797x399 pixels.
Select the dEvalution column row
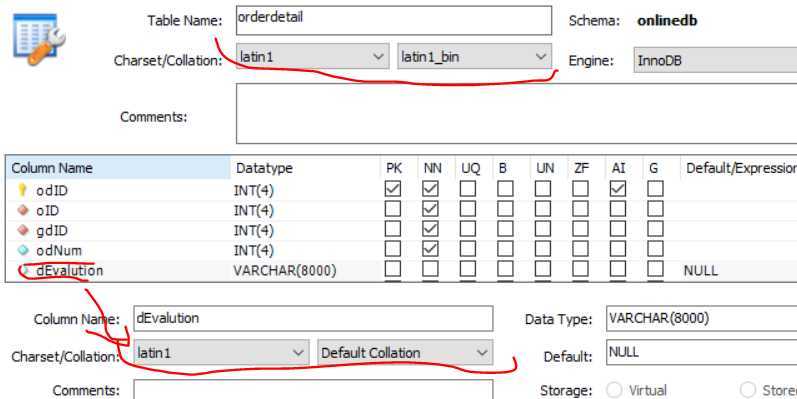tap(402, 270)
